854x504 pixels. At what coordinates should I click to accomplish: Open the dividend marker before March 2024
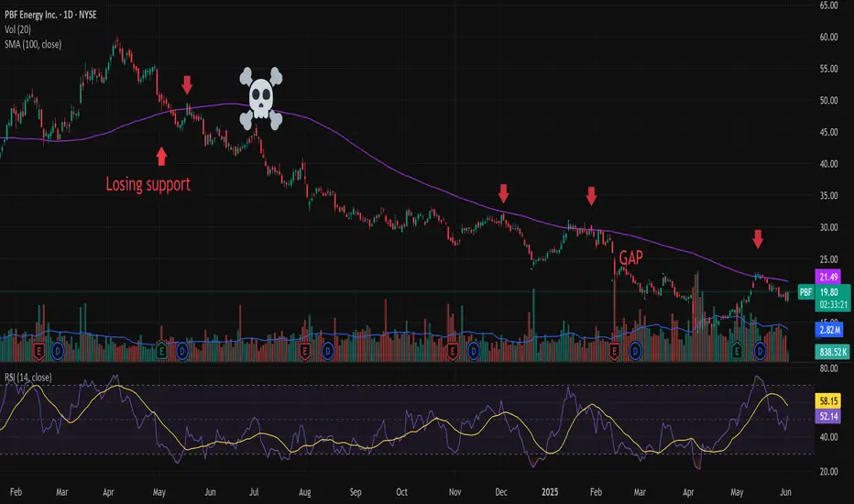point(58,352)
